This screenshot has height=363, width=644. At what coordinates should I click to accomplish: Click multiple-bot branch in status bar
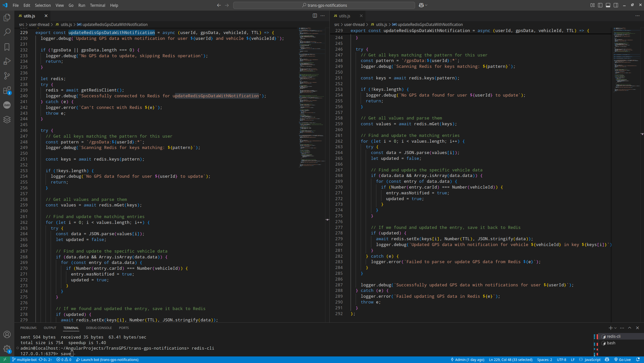[25, 360]
